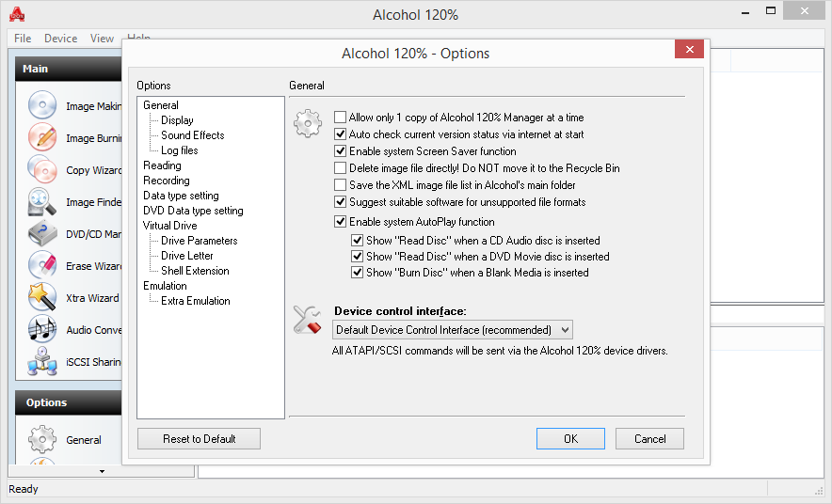
Task: Enable Allow only 1 copy of Manager
Action: tap(340, 118)
